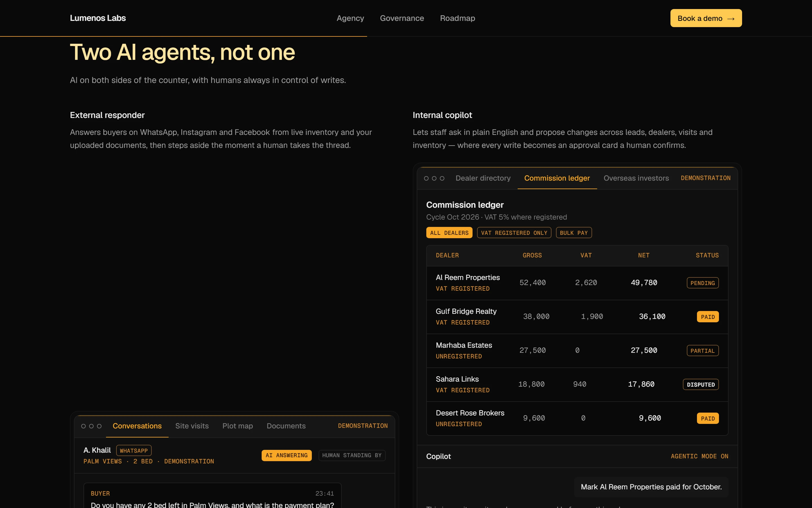The image size is (812, 508).
Task: Click the gross value 38,000
Action: (x=536, y=316)
